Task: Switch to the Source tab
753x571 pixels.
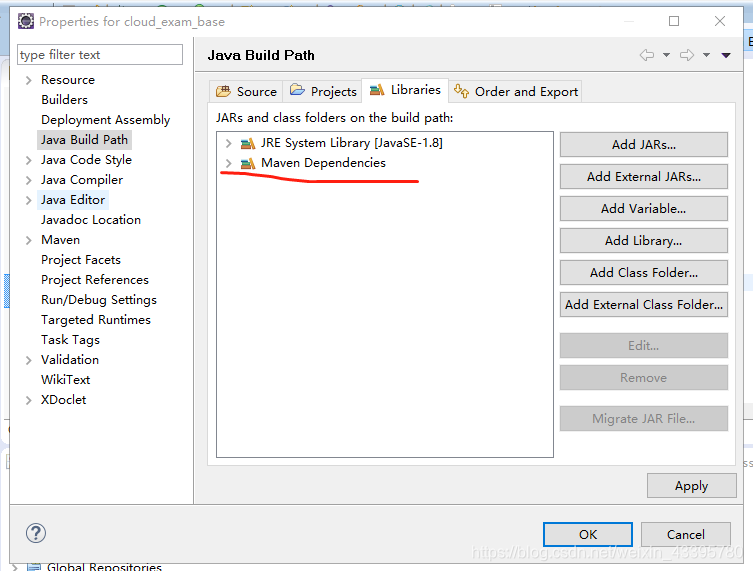Action: (x=246, y=91)
